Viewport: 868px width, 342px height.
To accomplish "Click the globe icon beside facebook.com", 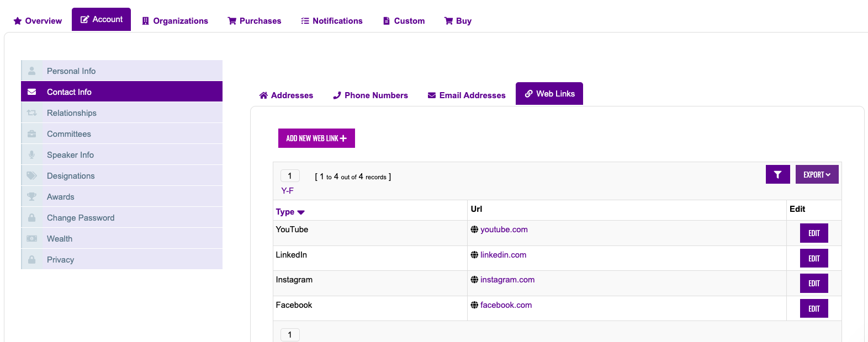I will [474, 305].
